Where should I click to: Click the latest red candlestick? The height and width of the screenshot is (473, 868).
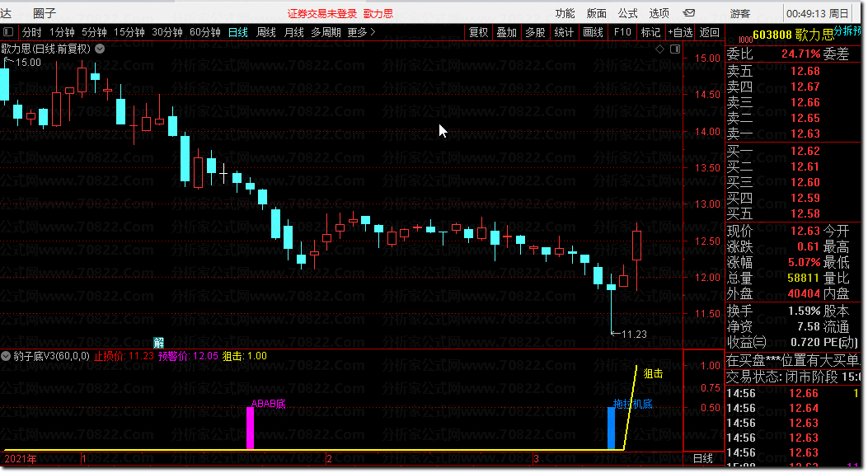[x=636, y=246]
